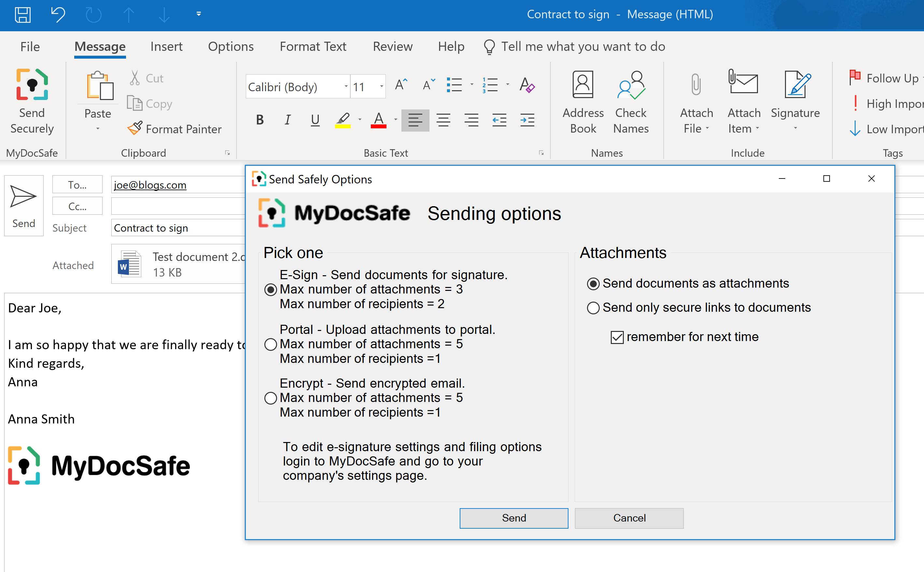
Task: Uncheck remember for next time
Action: pos(617,337)
